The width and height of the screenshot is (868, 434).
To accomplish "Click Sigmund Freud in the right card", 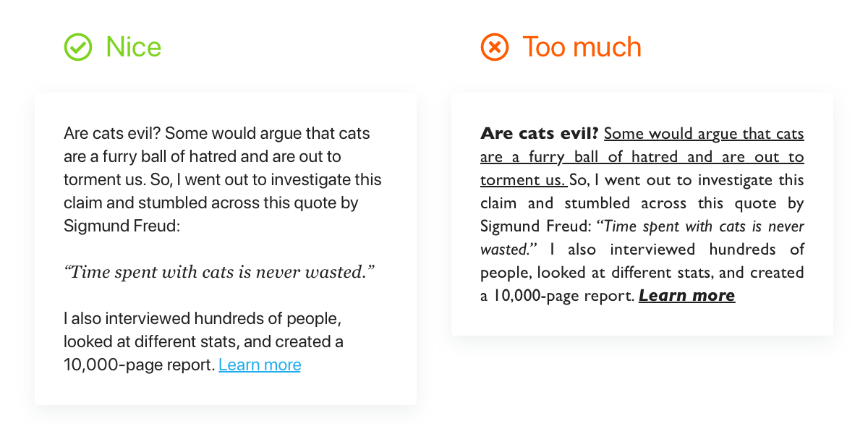I will tap(533, 226).
